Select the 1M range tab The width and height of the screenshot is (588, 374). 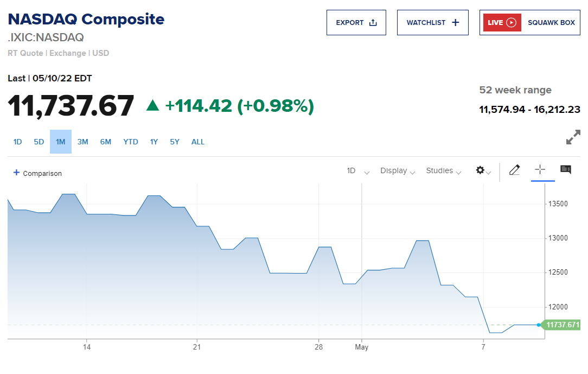click(x=60, y=142)
